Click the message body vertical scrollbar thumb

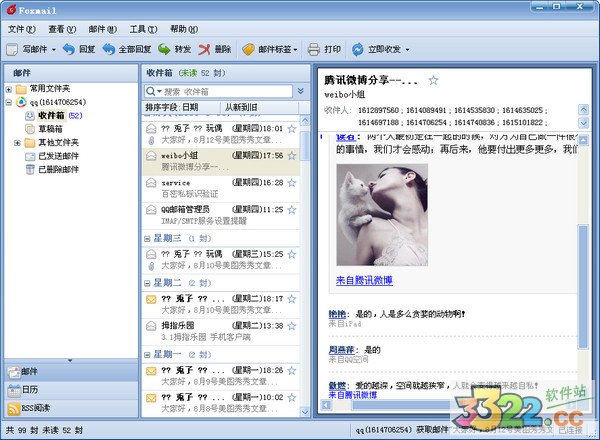[x=583, y=287]
